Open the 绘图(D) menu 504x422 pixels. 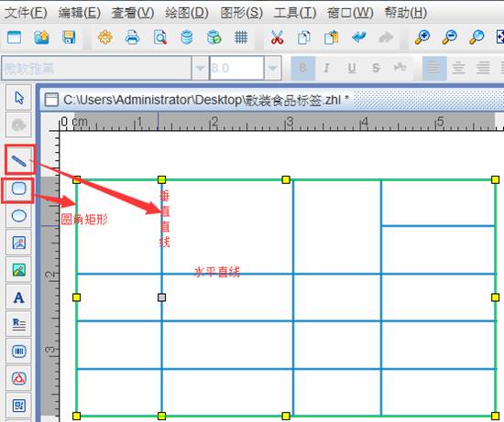187,13
